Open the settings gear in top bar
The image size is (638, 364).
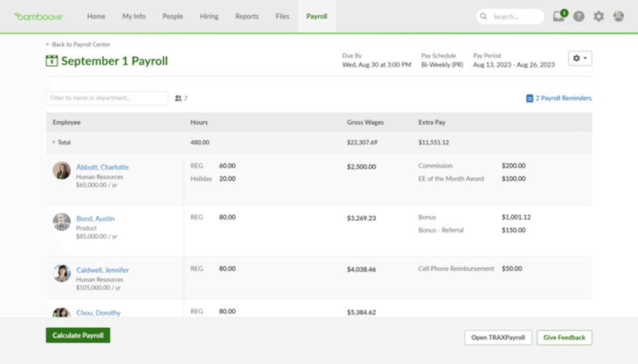click(x=598, y=16)
